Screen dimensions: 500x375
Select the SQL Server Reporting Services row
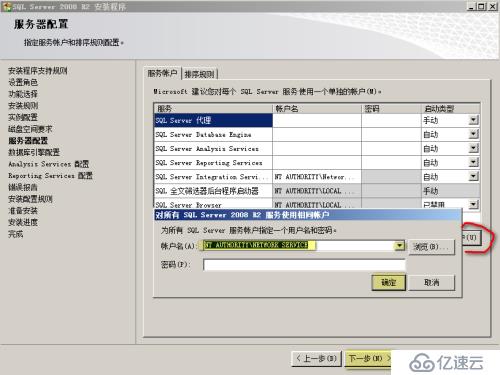click(x=213, y=163)
